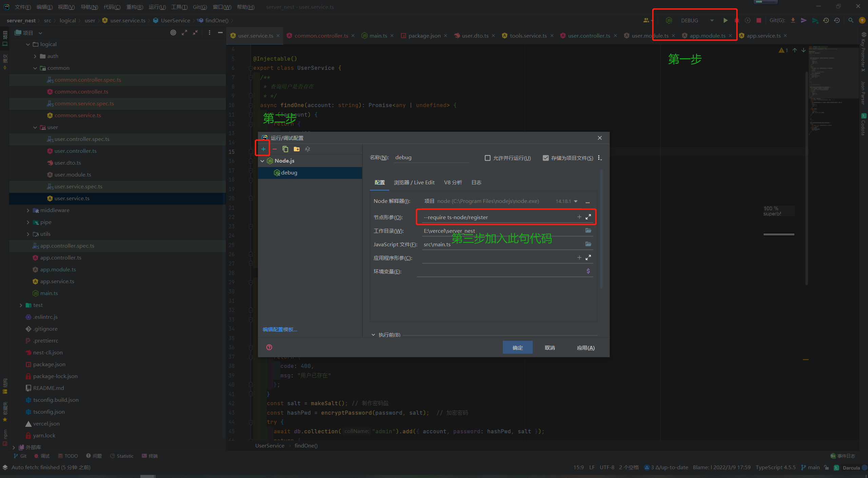
Task: Open 编辑配置模板 link
Action: [279, 329]
